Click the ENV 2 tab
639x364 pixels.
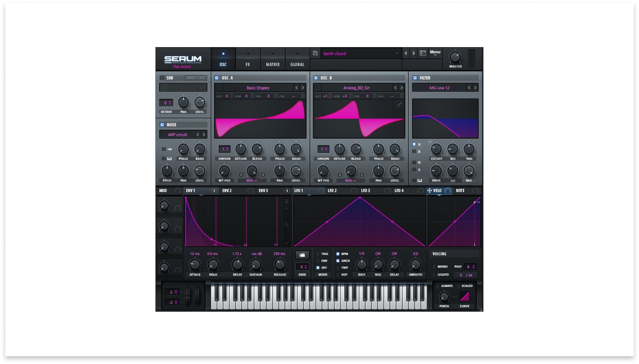227,191
